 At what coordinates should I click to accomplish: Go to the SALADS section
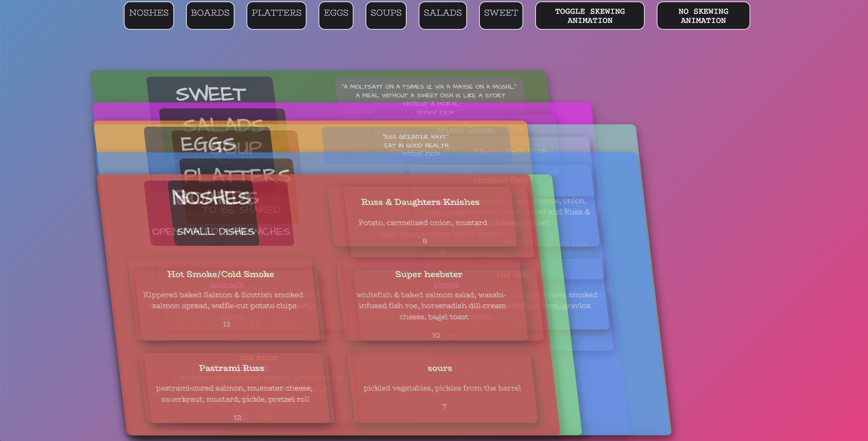(443, 16)
